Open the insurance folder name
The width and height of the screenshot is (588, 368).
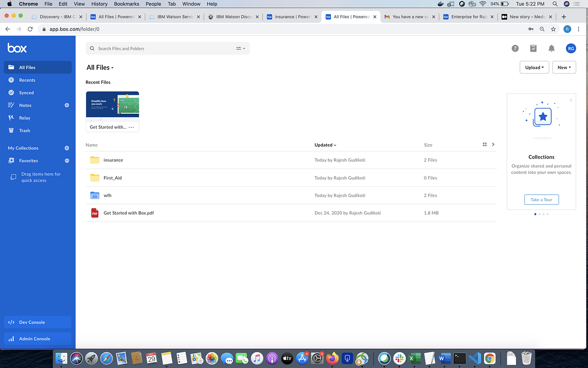pos(113,160)
